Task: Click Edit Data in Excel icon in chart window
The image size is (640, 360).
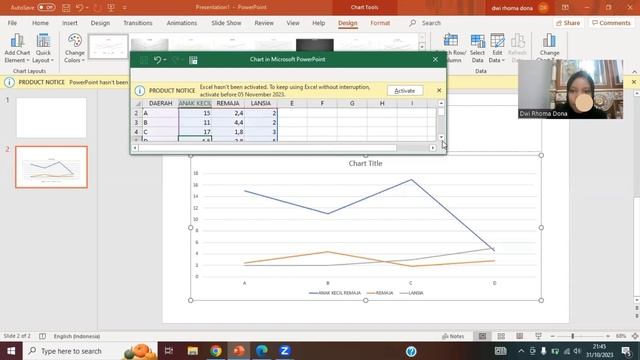Action: pyautogui.click(x=193, y=60)
